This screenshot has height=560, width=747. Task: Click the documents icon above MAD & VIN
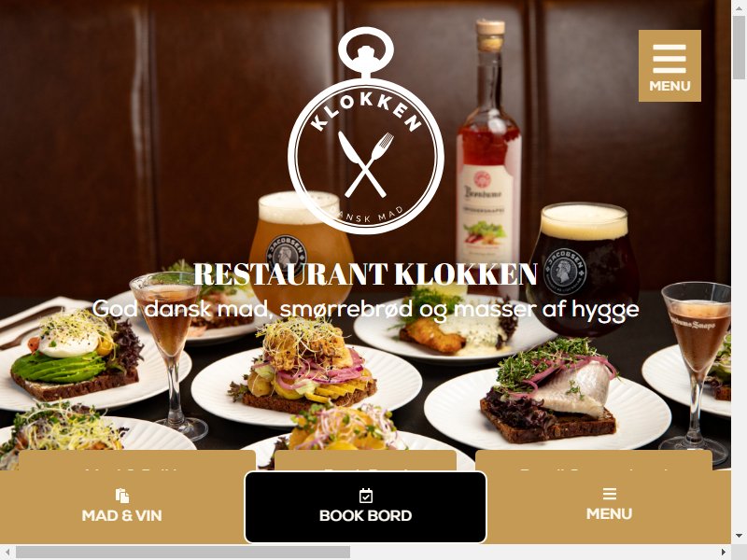[x=122, y=496]
